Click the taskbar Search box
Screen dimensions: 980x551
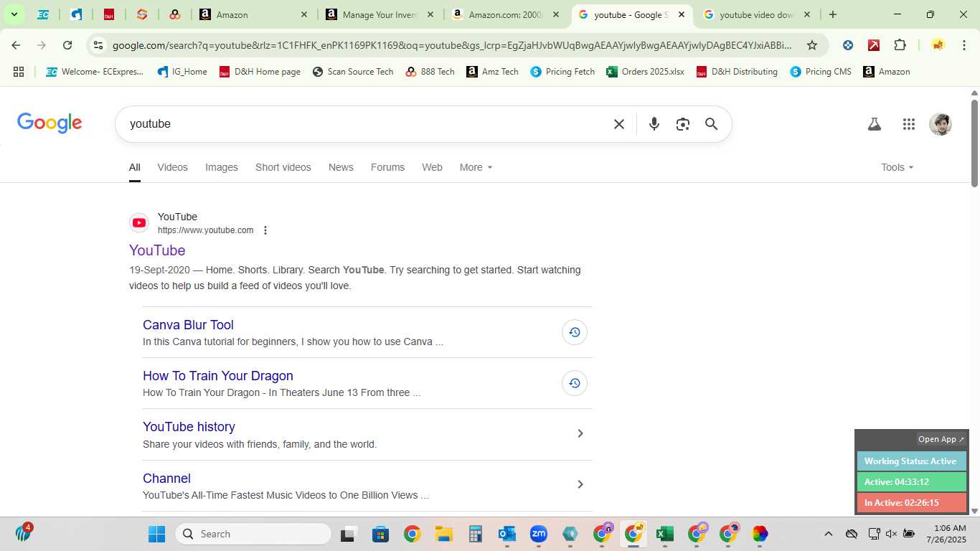[253, 534]
